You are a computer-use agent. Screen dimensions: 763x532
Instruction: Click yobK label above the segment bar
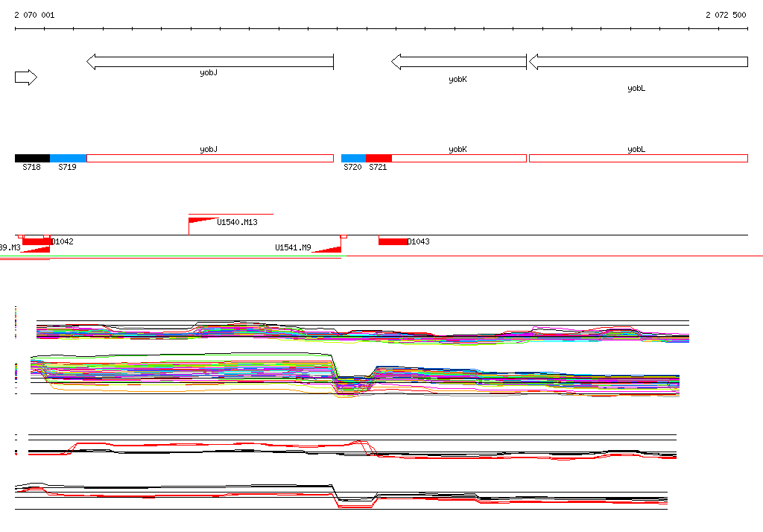[x=458, y=150]
